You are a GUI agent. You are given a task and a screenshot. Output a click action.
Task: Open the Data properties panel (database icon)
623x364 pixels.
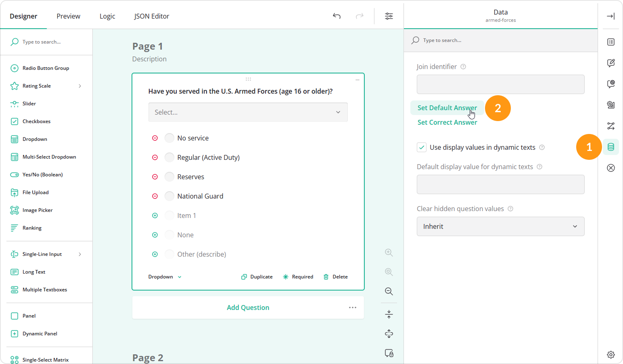point(611,147)
